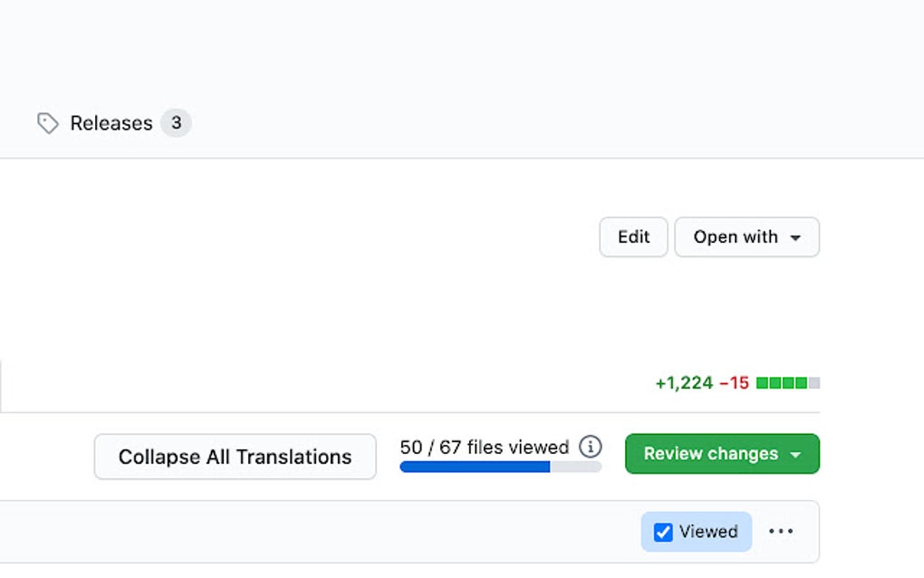Screen dimensions: 924x578
Task: Click the dropdown caret on Review changes
Action: [x=794, y=454]
